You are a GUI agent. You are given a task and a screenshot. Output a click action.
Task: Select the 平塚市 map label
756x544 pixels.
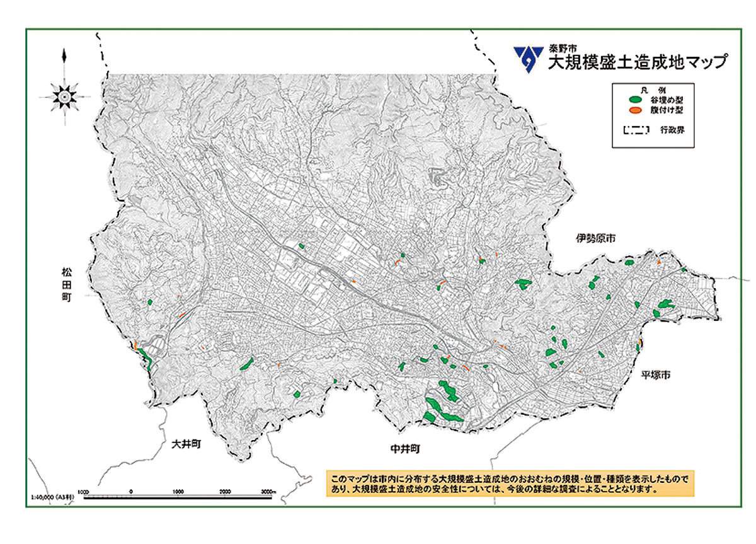653,374
